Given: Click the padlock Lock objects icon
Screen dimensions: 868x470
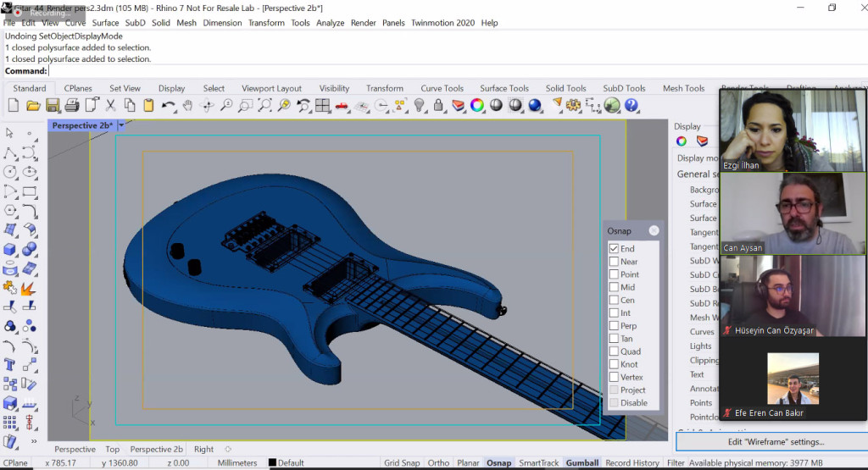Looking at the screenshot, I should click(438, 106).
